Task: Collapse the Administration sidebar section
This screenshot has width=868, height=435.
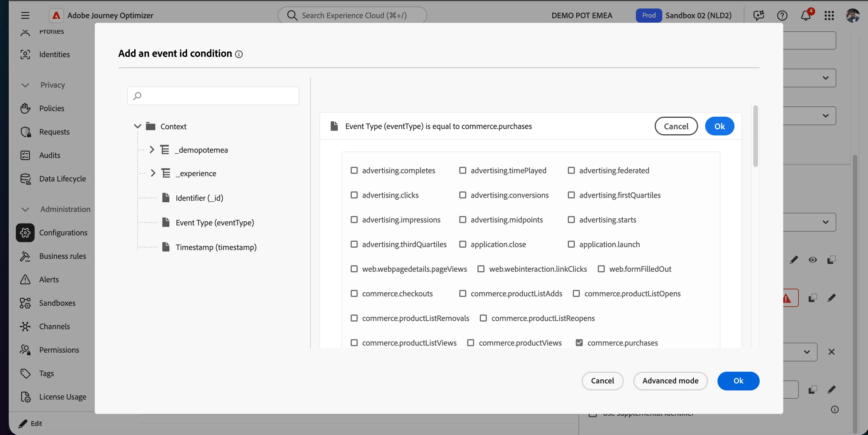Action: click(x=25, y=209)
